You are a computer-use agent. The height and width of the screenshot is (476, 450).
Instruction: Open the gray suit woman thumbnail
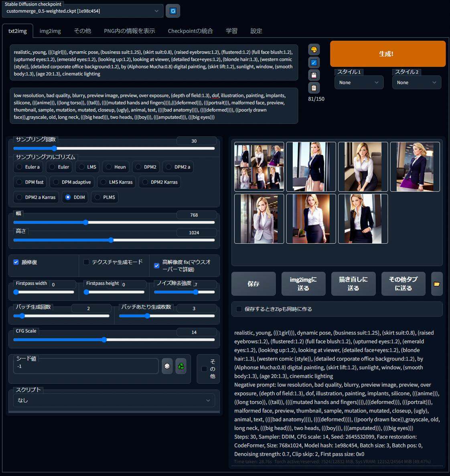pos(259,219)
